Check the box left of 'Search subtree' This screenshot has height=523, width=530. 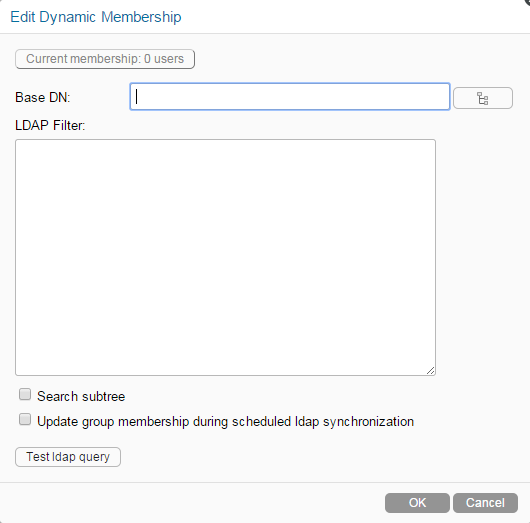[x=25, y=394]
